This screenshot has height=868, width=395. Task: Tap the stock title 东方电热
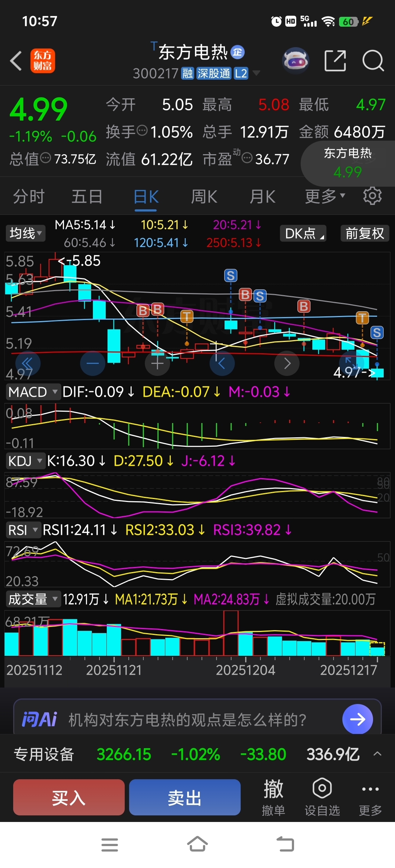pos(193,52)
